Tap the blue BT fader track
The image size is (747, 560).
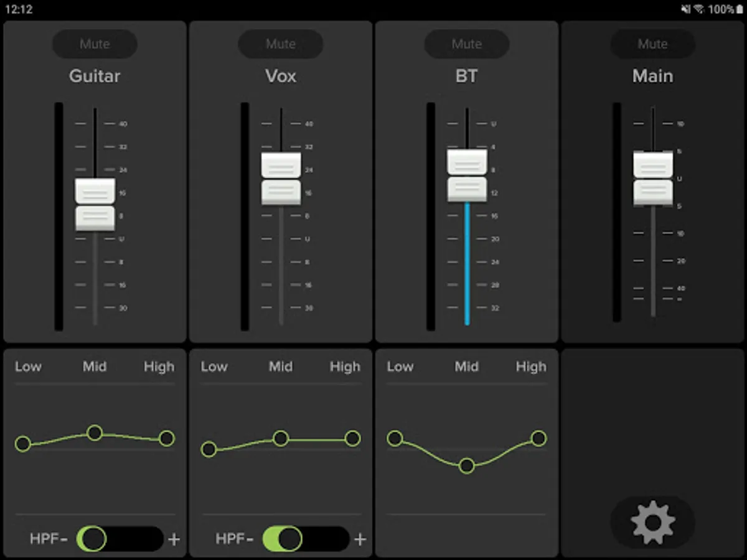(x=467, y=263)
